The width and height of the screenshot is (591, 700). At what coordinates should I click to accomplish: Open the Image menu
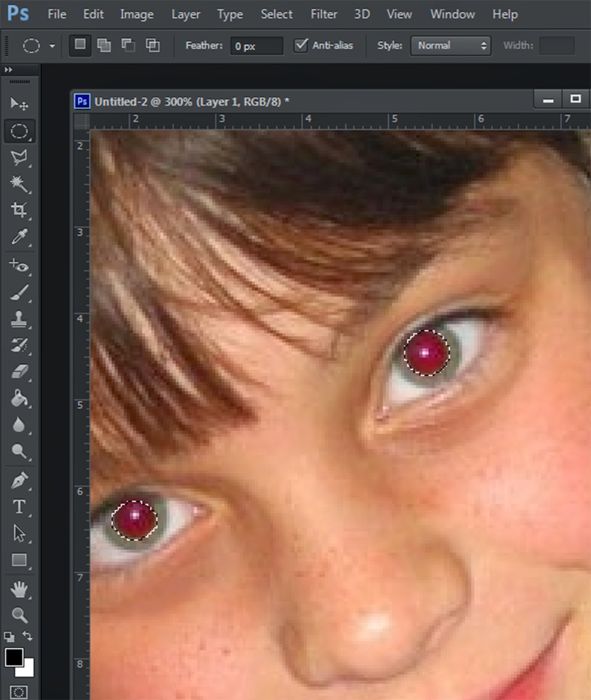tap(137, 14)
